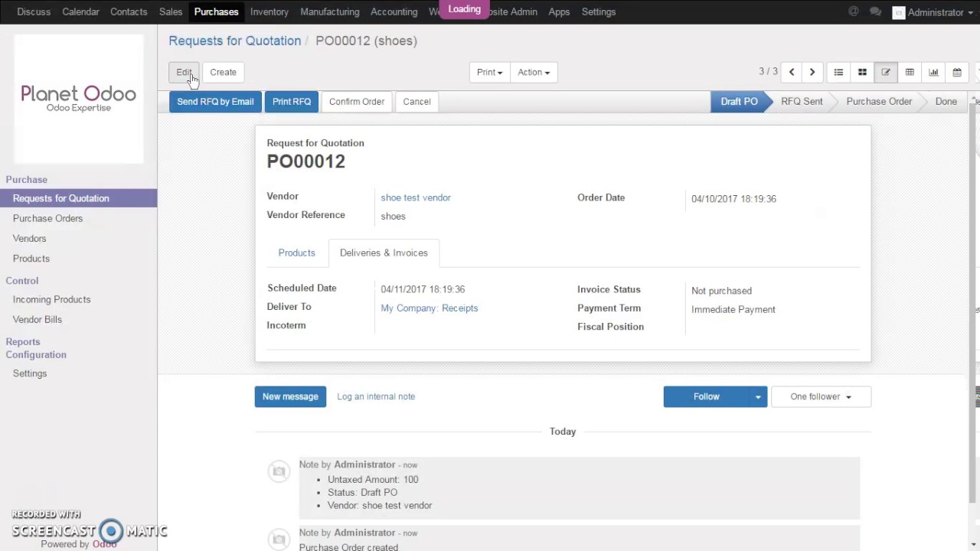This screenshot has width=980, height=551.
Task: Select the Deliveries & Invoices tab
Action: pyautogui.click(x=384, y=253)
